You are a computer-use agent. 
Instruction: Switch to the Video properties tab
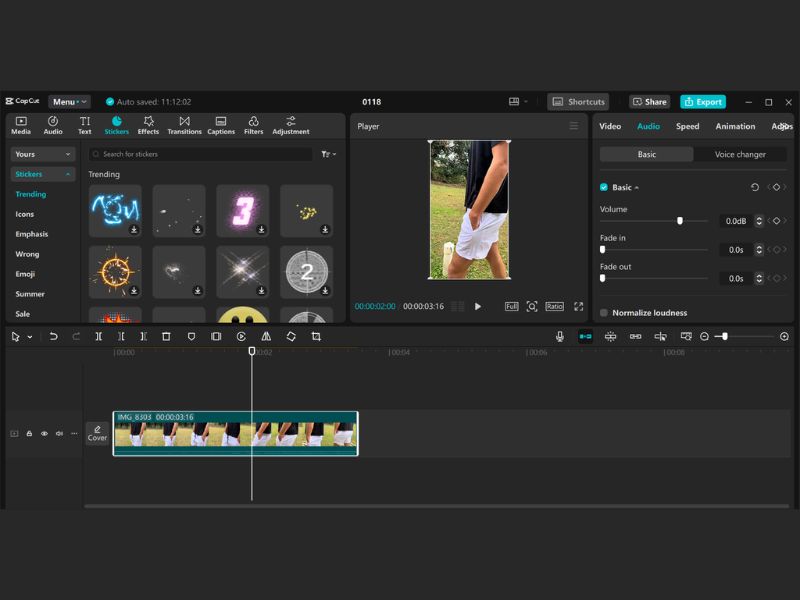[610, 126]
